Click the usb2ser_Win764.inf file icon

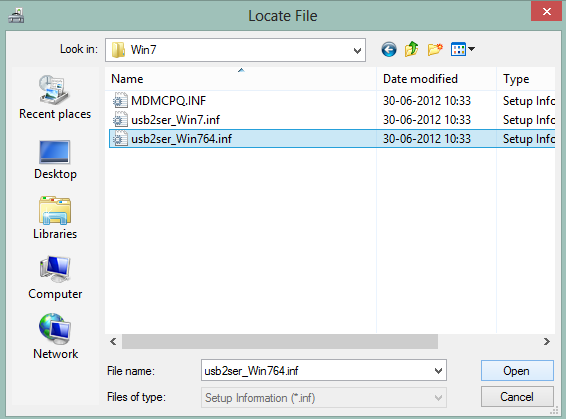[120, 139]
